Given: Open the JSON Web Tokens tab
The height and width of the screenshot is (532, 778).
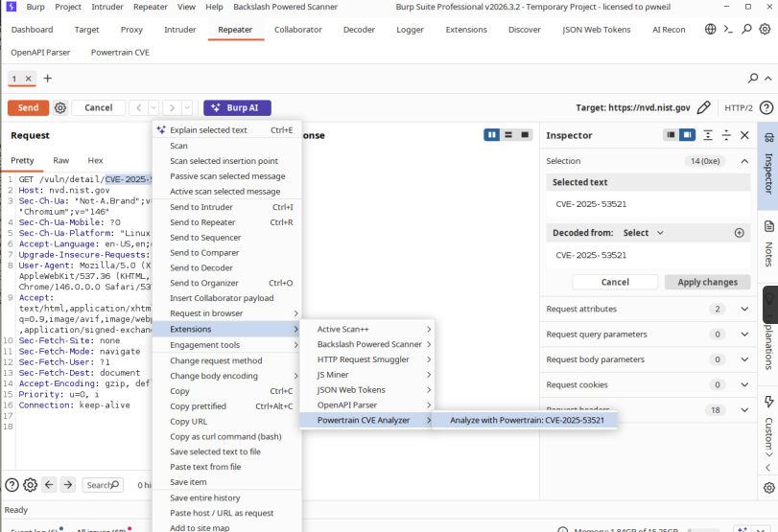Looking at the screenshot, I should click(x=596, y=30).
